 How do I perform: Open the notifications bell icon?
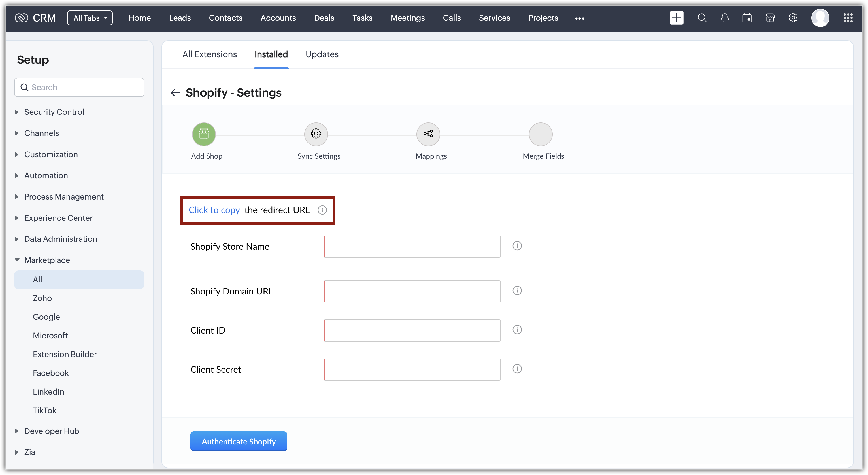724,18
